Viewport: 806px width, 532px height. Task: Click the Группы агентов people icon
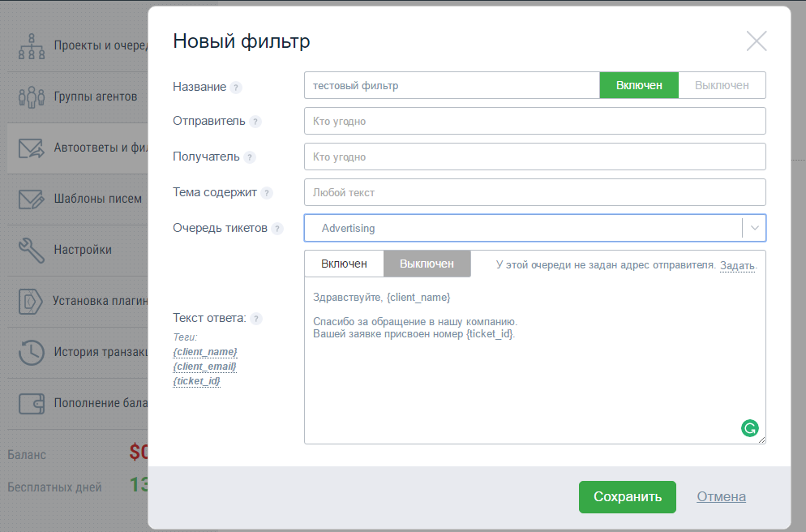coord(31,97)
